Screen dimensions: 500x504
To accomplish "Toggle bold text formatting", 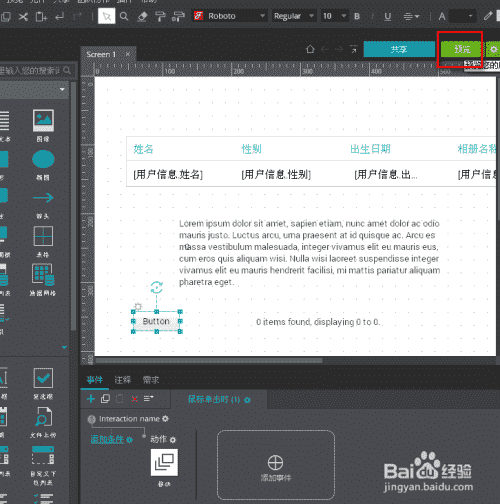I will click(x=357, y=16).
